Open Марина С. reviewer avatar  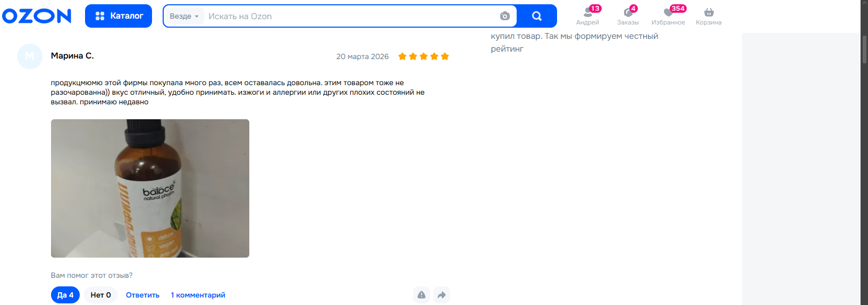click(30, 56)
